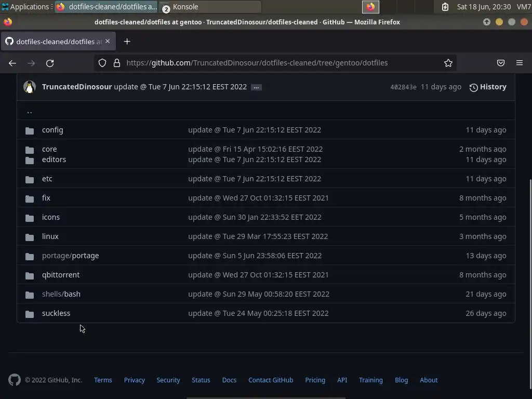Expand the commit message ellipsis button
Image resolution: width=532 pixels, height=399 pixels.
click(x=256, y=87)
